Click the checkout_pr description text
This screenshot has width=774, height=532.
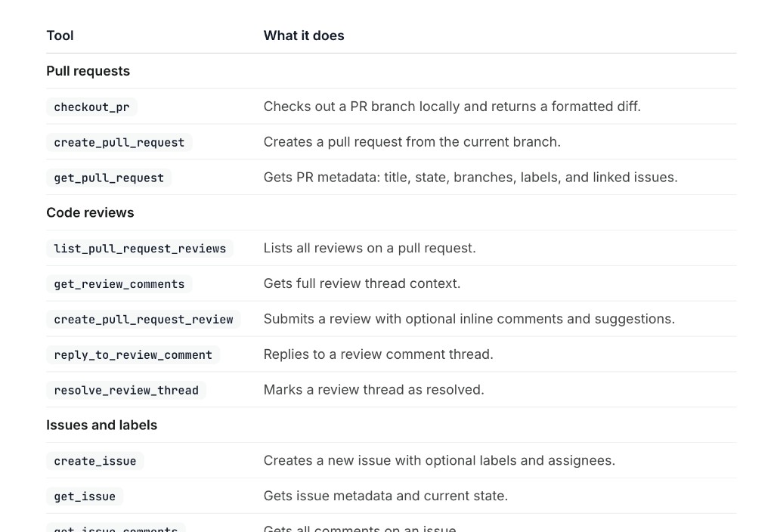(451, 107)
